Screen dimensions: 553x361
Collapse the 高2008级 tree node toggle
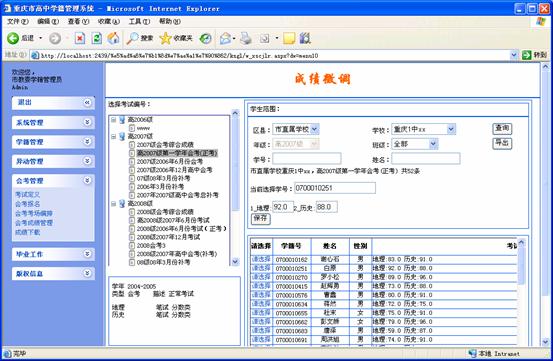114,203
